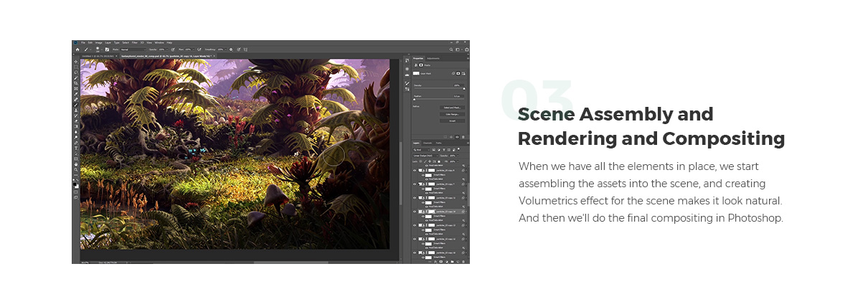This screenshot has height=307, width=868.
Task: Click the search icon at top right
Action: coord(451,49)
